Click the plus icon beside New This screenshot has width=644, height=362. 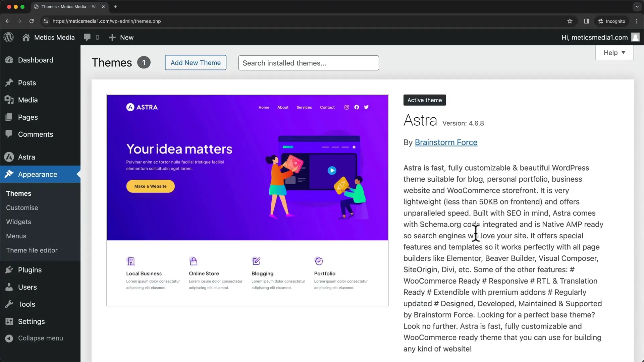tap(112, 38)
